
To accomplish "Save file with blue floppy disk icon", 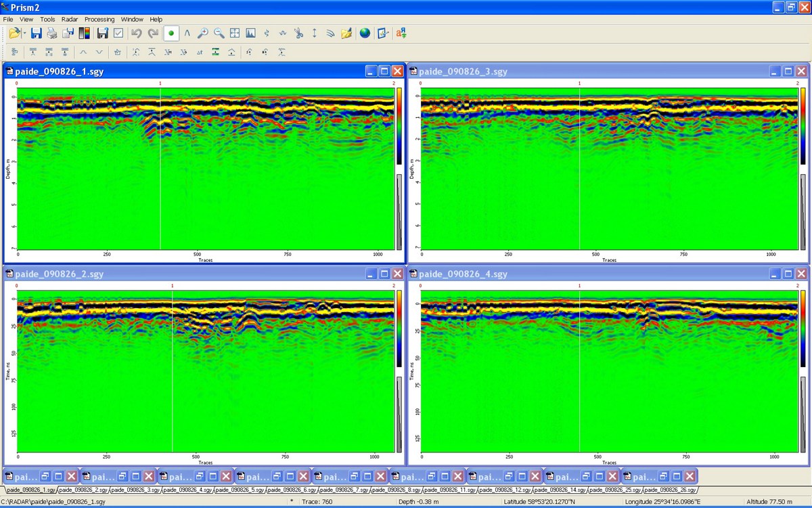I will (37, 33).
